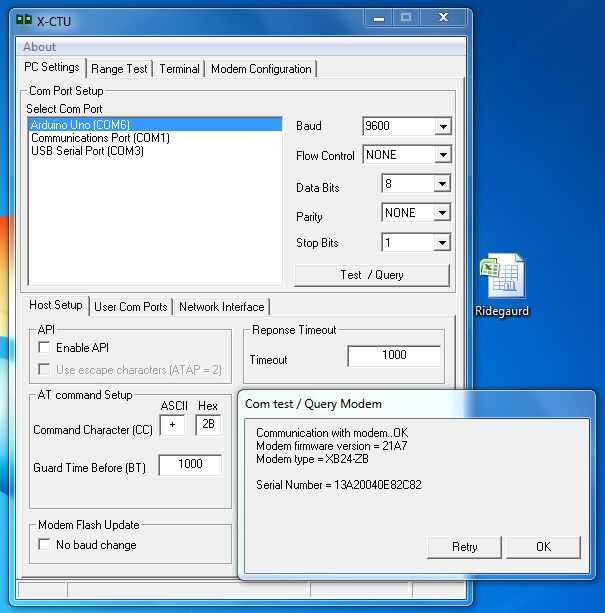Open the Modem Configuration tab

pos(261,69)
